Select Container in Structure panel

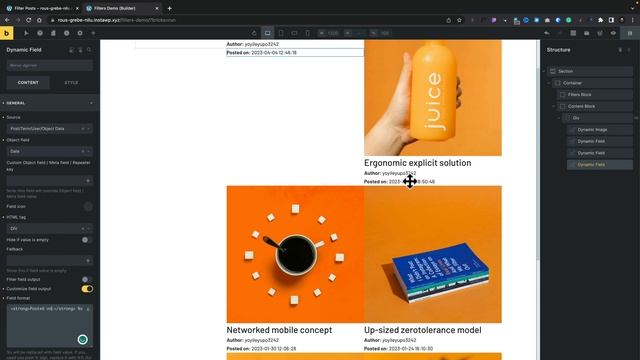(592, 83)
